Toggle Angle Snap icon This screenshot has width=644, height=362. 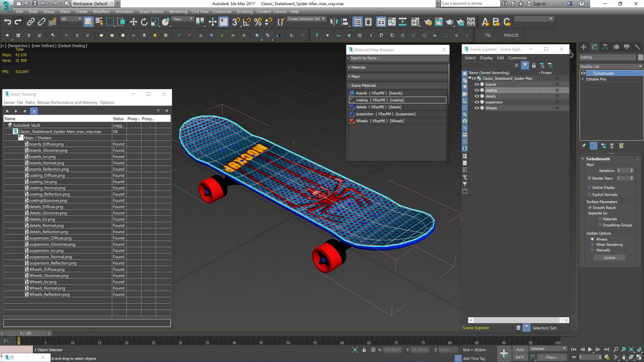click(x=247, y=22)
